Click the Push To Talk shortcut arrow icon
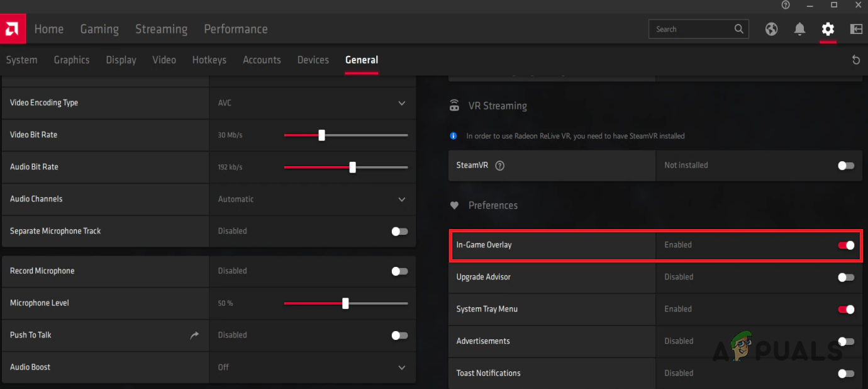This screenshot has width=868, height=389. click(x=194, y=335)
